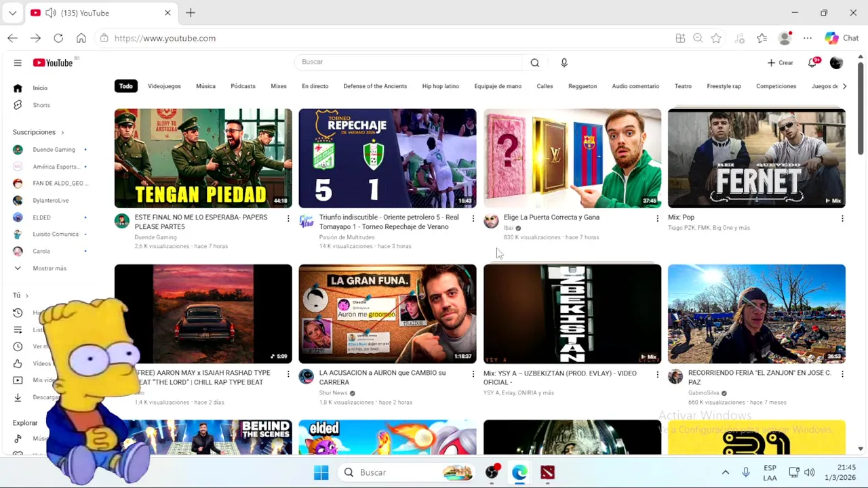Expand Suscripciones section arrow

click(x=62, y=132)
